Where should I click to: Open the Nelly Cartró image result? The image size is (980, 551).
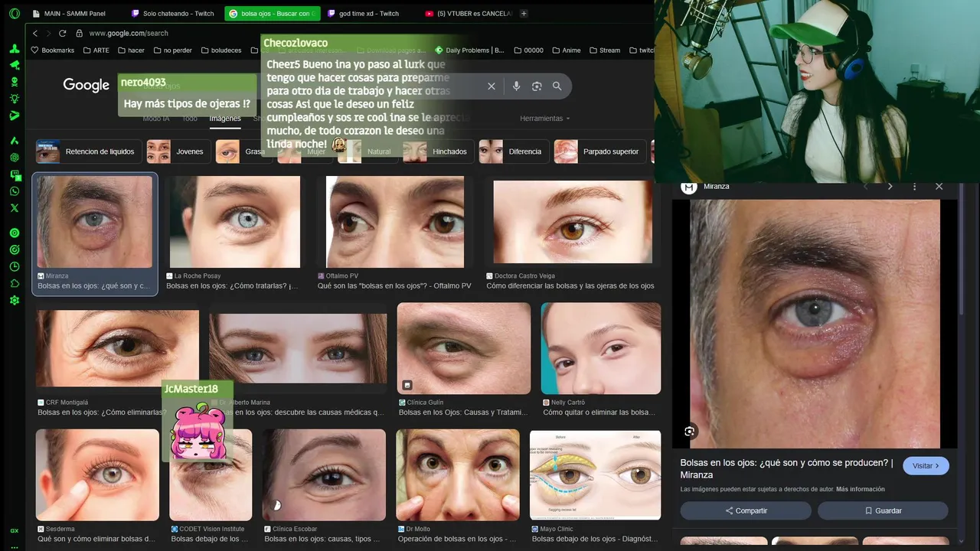(601, 348)
